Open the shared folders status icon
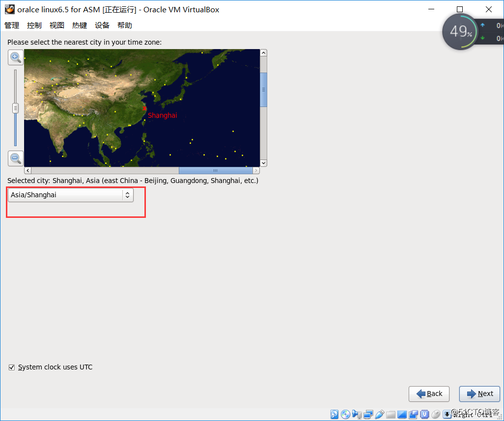504x421 pixels. click(391, 415)
